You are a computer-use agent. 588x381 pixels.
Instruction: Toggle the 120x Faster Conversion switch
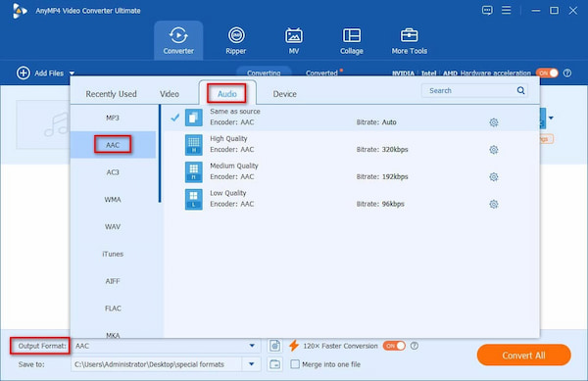click(x=394, y=346)
